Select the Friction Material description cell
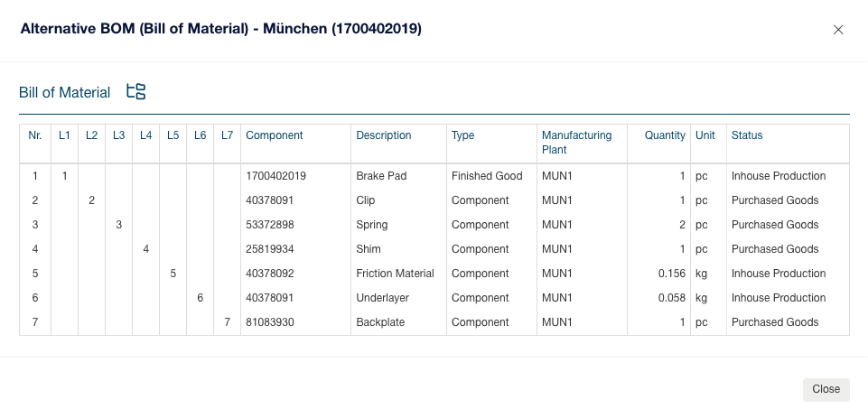The image size is (868, 418). (x=395, y=274)
